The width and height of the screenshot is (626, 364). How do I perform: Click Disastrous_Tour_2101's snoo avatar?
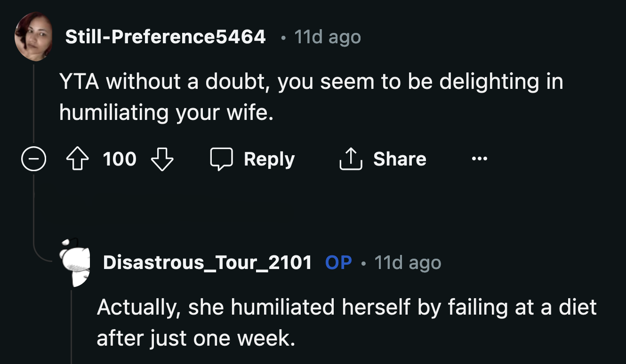tap(75, 262)
